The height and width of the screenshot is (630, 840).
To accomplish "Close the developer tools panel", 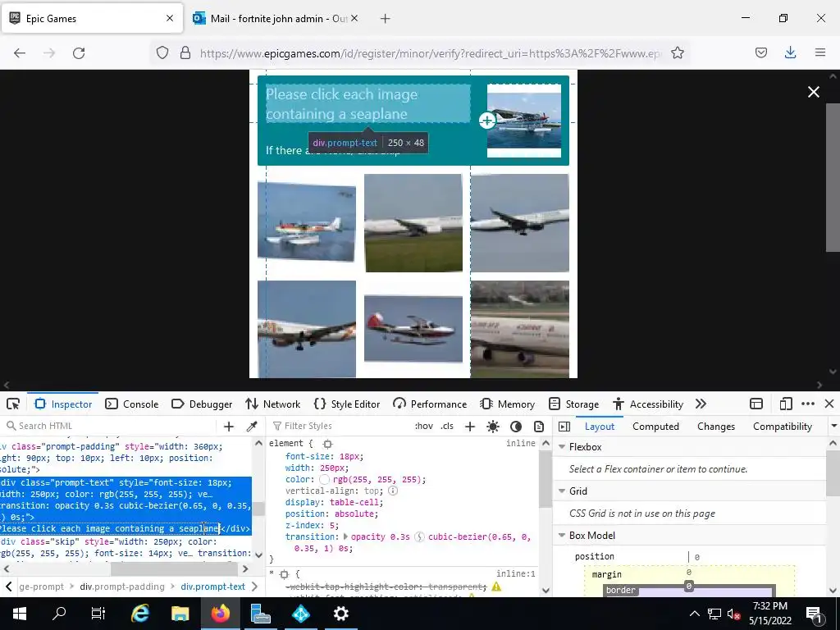I will coord(829,404).
